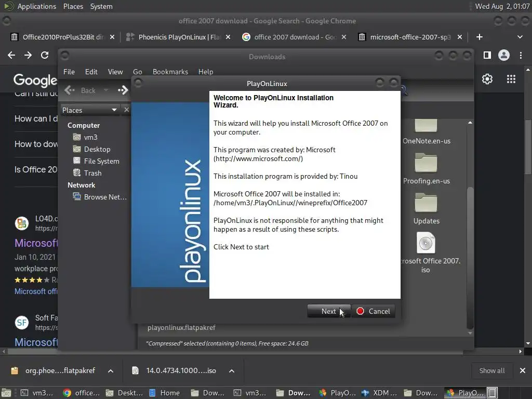
Task: Select the Microsoft Office 2007 iso file
Action: [426, 252]
